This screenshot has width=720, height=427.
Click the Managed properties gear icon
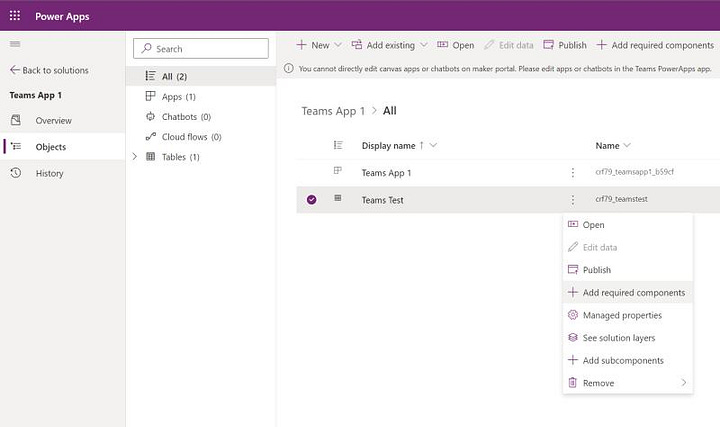tap(573, 315)
